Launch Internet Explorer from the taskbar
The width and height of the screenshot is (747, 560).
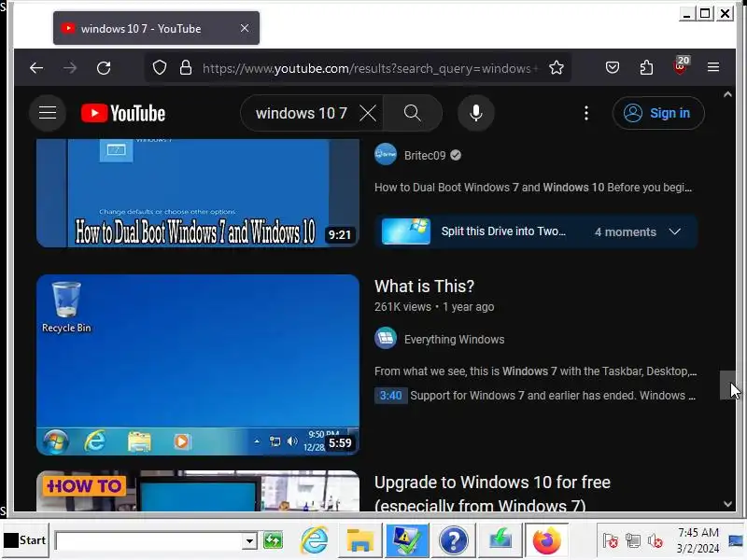(315, 540)
